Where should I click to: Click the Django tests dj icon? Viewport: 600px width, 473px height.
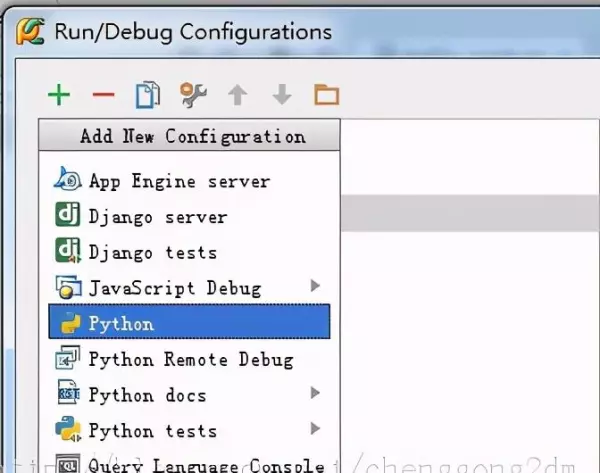(x=68, y=251)
